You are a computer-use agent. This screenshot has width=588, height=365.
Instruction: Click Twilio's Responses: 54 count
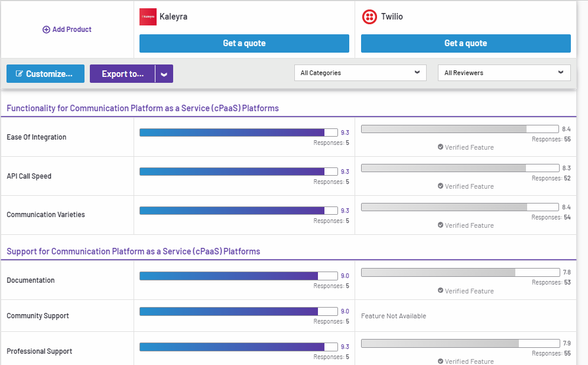(x=551, y=218)
